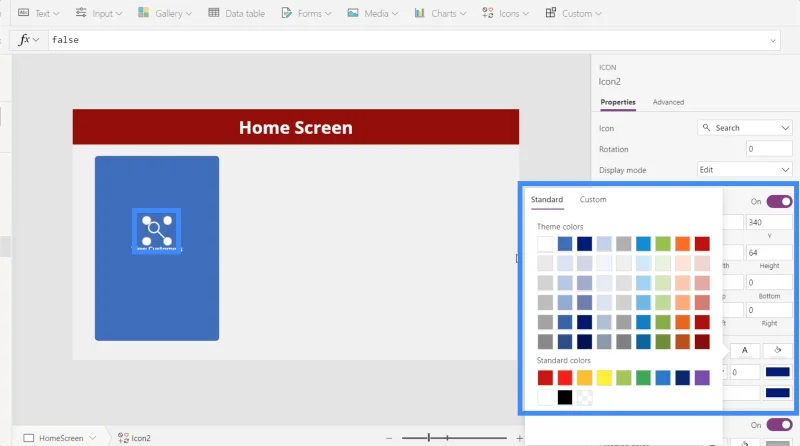Open the Charts insert menu
The image size is (800, 446).
(440, 14)
